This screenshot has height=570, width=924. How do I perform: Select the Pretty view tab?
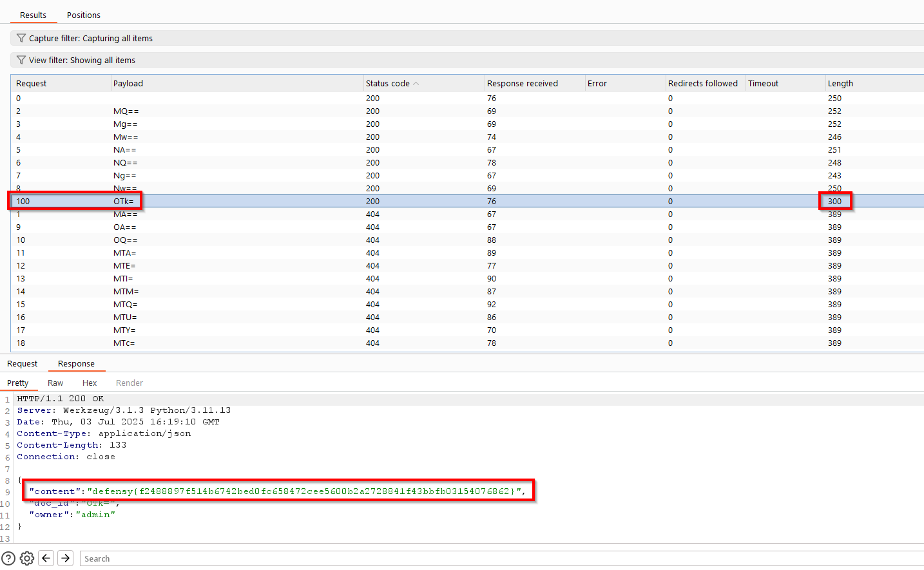tap(18, 383)
